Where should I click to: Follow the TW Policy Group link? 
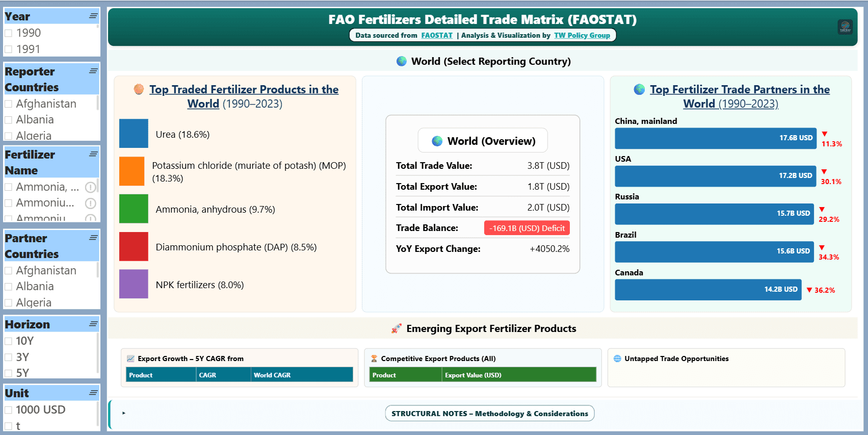[x=582, y=35]
